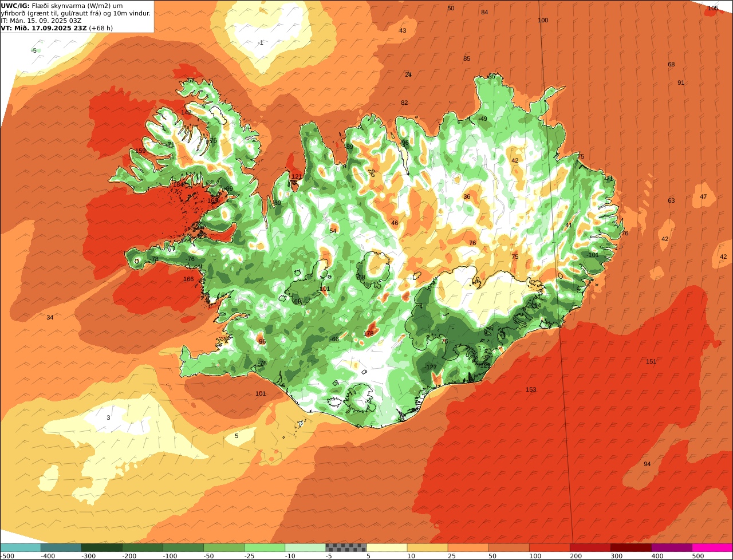
Task: Click the '-1' value north of Westfjords
Action: pyautogui.click(x=261, y=43)
